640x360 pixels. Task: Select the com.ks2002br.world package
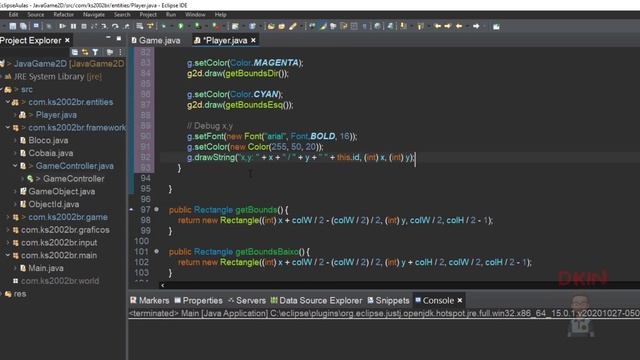(x=60, y=281)
